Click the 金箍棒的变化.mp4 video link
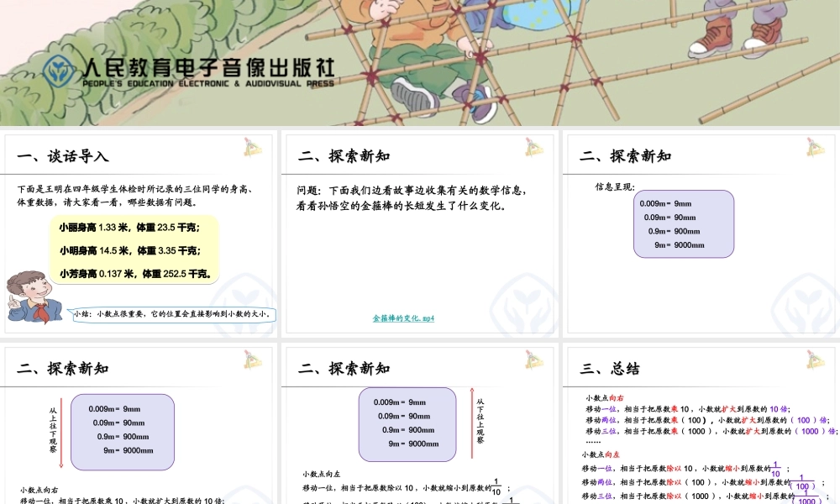 coord(403,318)
